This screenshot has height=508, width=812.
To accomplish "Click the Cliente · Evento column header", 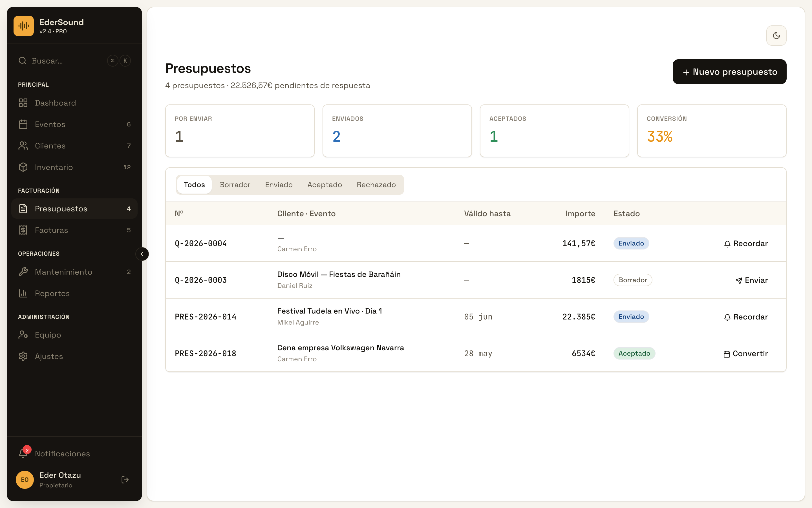I will [x=306, y=213].
